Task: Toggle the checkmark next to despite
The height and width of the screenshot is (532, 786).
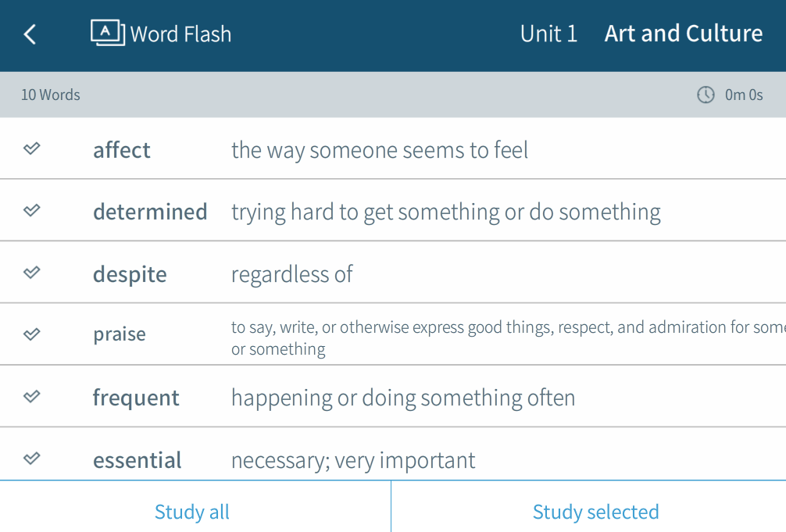Action: point(32,273)
